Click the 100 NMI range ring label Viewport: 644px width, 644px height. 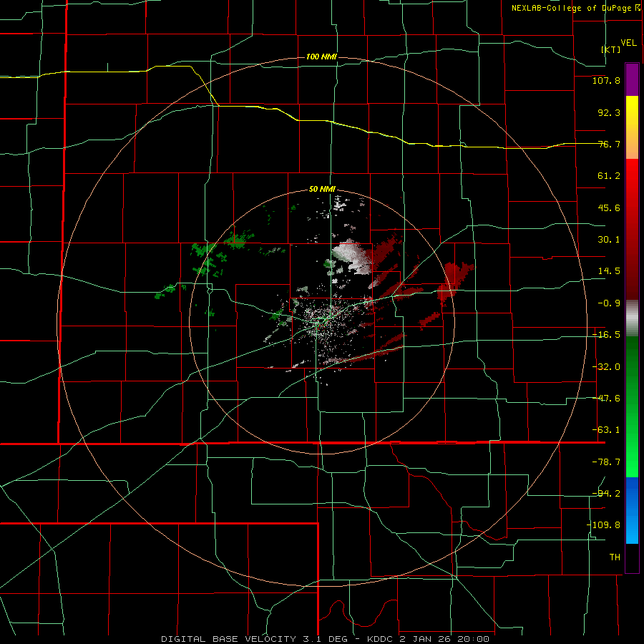click(x=321, y=57)
